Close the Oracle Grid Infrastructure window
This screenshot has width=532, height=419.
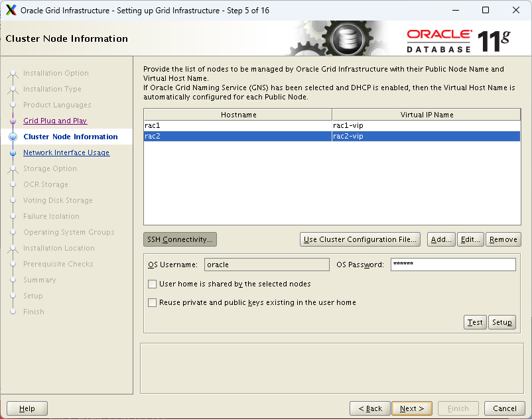[515, 10]
